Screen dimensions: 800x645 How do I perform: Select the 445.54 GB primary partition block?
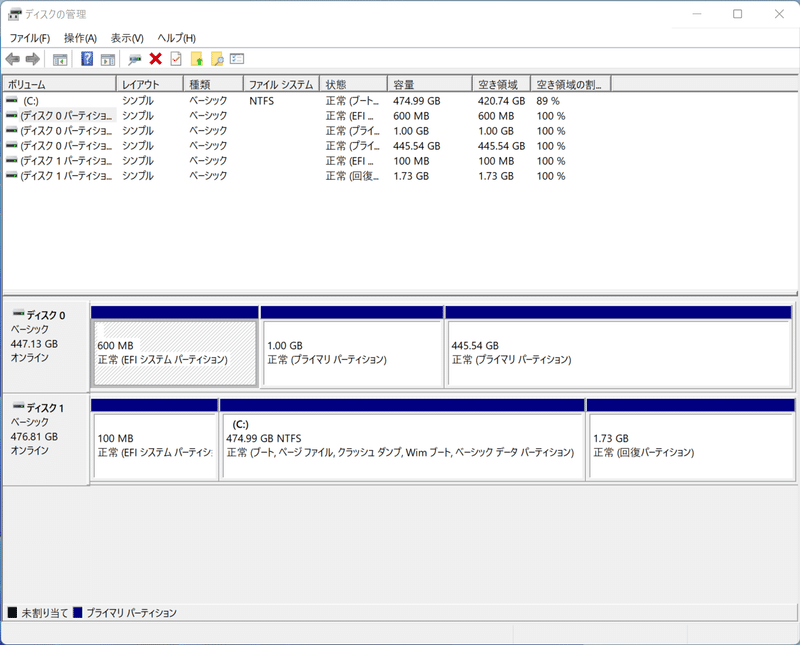619,347
